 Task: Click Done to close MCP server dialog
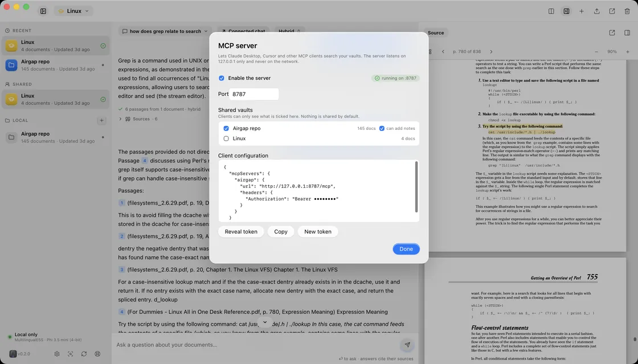pos(406,249)
